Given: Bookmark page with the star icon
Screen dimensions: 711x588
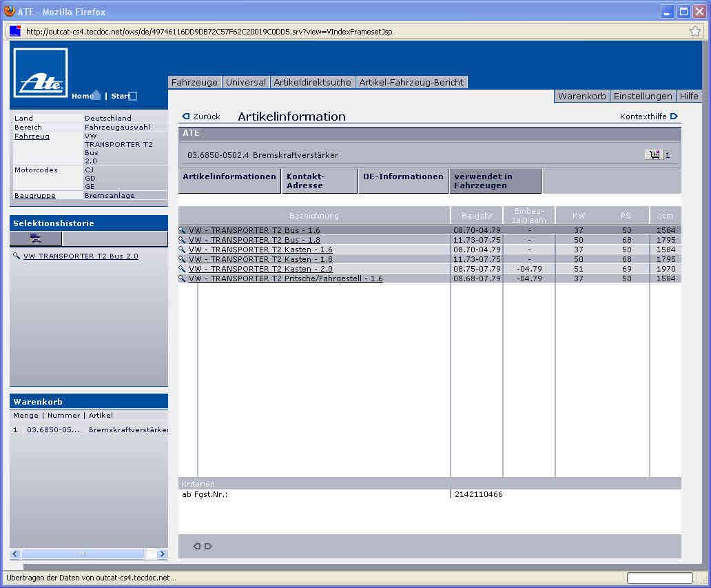Looking at the screenshot, I should [695, 31].
